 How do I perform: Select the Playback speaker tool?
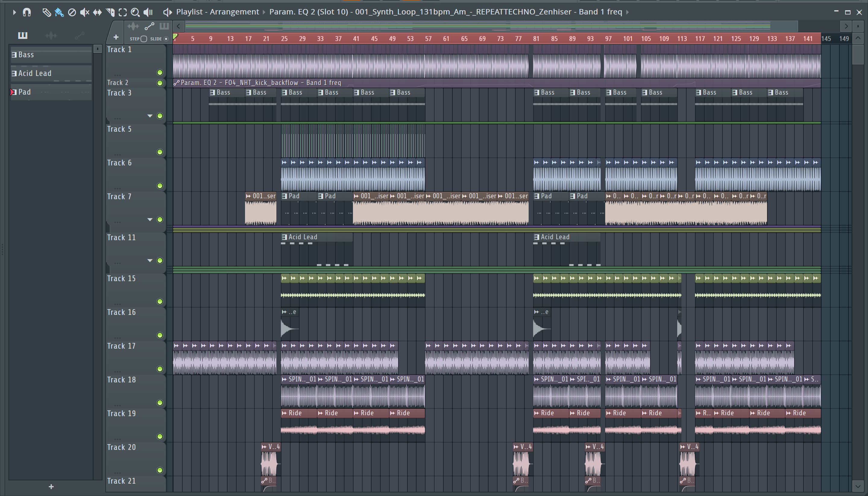coord(148,12)
